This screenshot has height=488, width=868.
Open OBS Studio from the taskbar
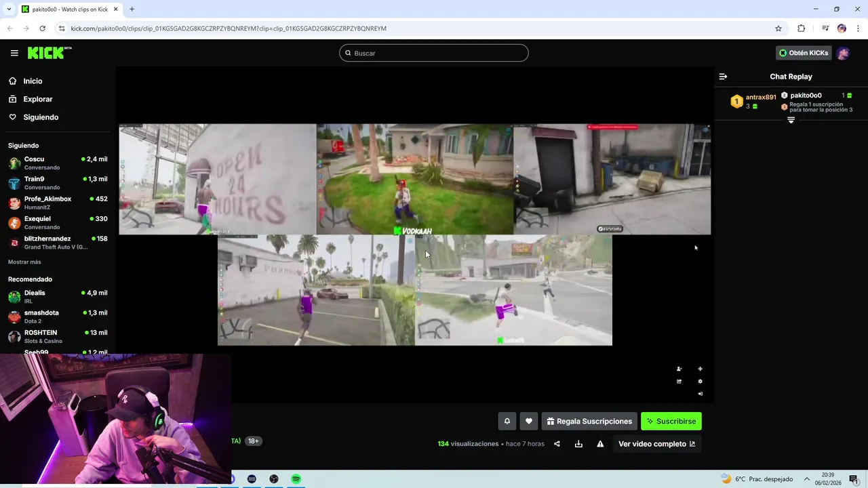coord(274,479)
